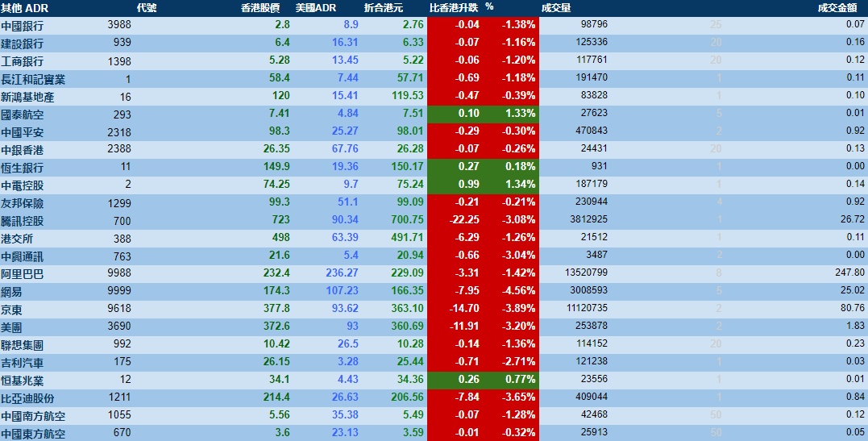
Task: Click the 國泰航空 stock name
Action: coord(23,114)
